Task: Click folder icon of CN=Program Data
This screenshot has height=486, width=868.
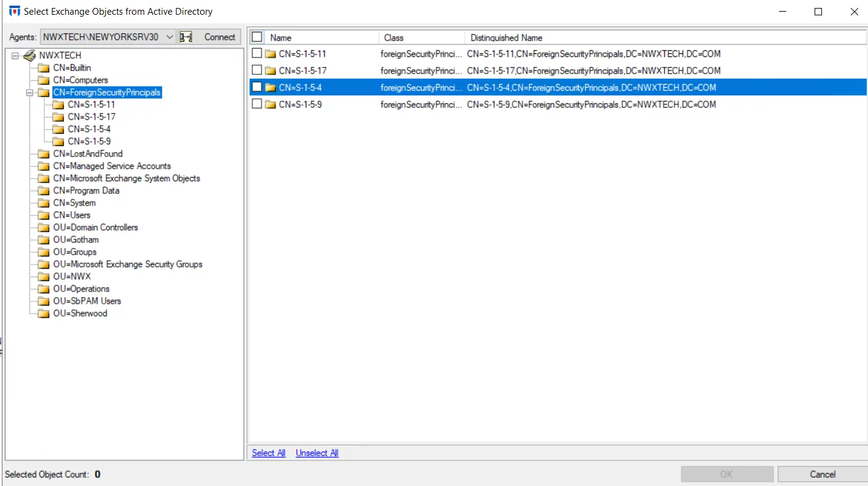Action: [43, 191]
